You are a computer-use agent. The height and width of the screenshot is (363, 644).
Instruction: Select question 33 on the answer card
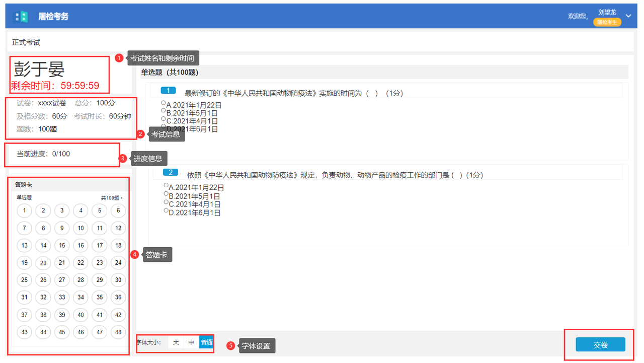[x=62, y=298]
